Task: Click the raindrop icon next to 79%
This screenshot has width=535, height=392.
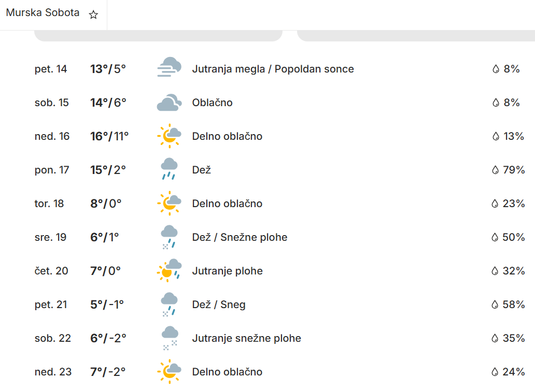Action: point(495,170)
